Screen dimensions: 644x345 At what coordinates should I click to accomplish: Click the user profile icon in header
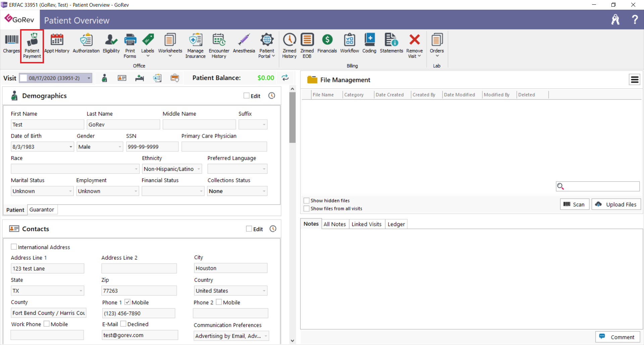[615, 19]
